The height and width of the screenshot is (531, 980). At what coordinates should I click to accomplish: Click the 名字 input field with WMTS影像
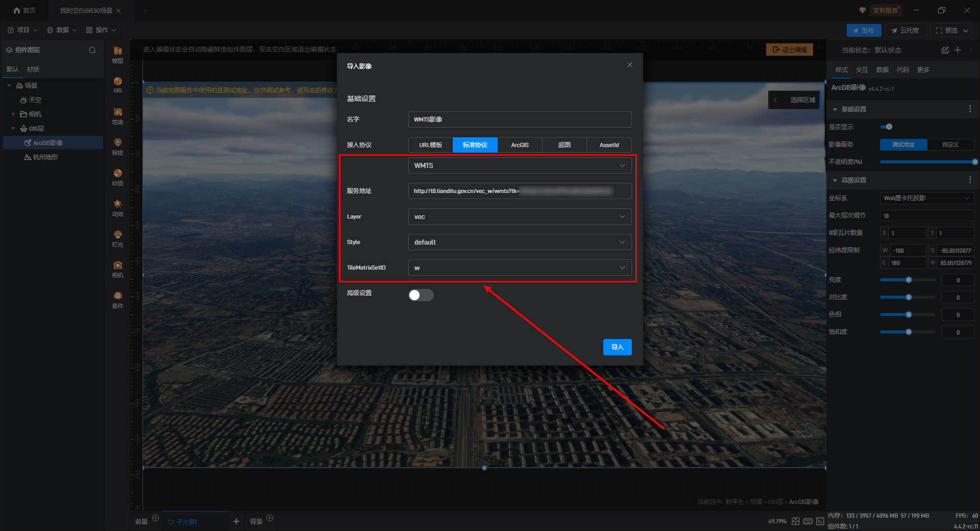(520, 119)
